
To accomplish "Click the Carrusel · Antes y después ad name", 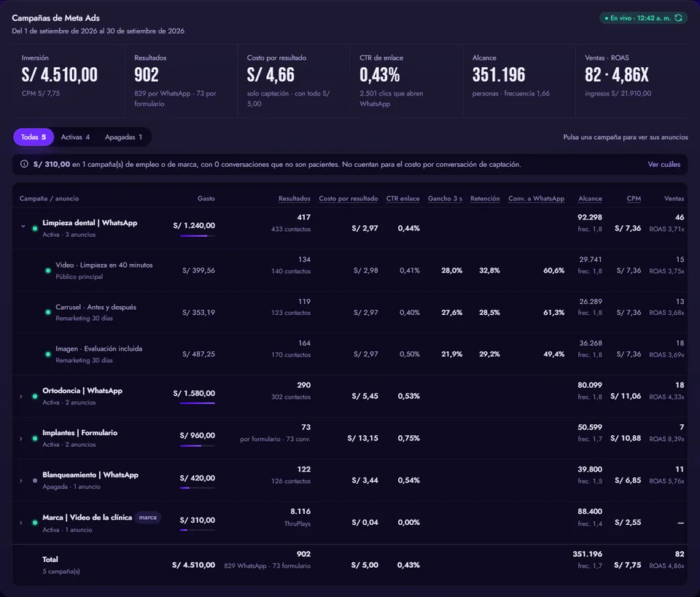I will pos(96,307).
